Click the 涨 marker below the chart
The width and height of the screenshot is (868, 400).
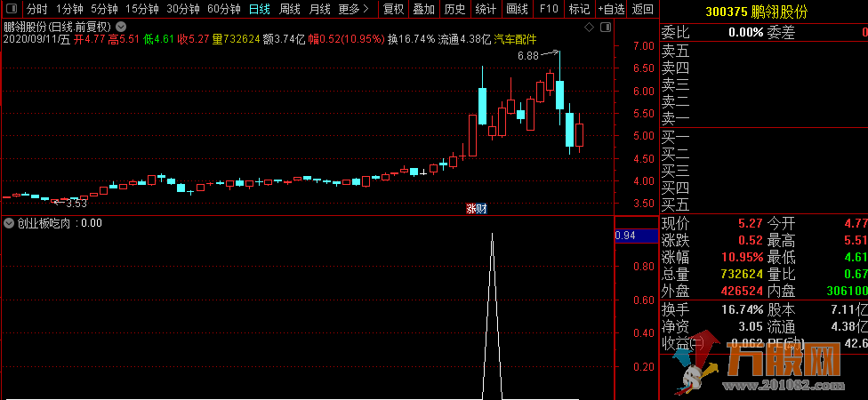pyautogui.click(x=471, y=209)
